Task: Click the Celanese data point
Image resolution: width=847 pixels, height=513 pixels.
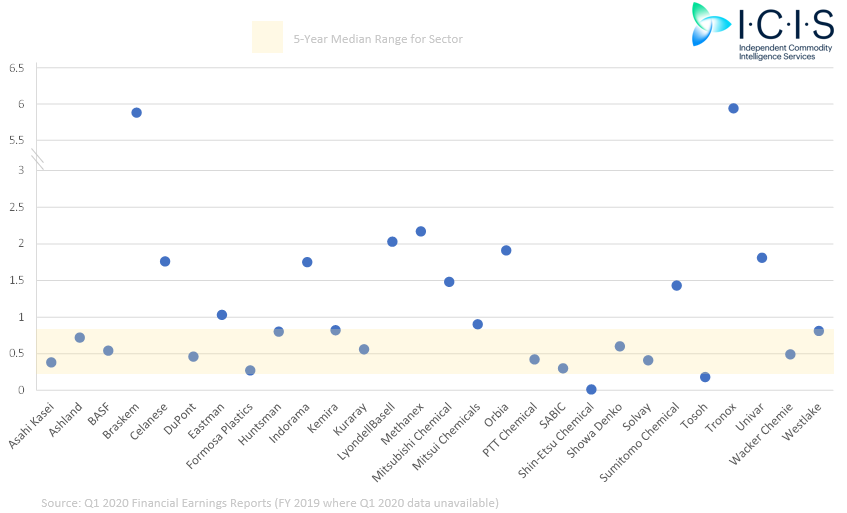Action: [165, 261]
